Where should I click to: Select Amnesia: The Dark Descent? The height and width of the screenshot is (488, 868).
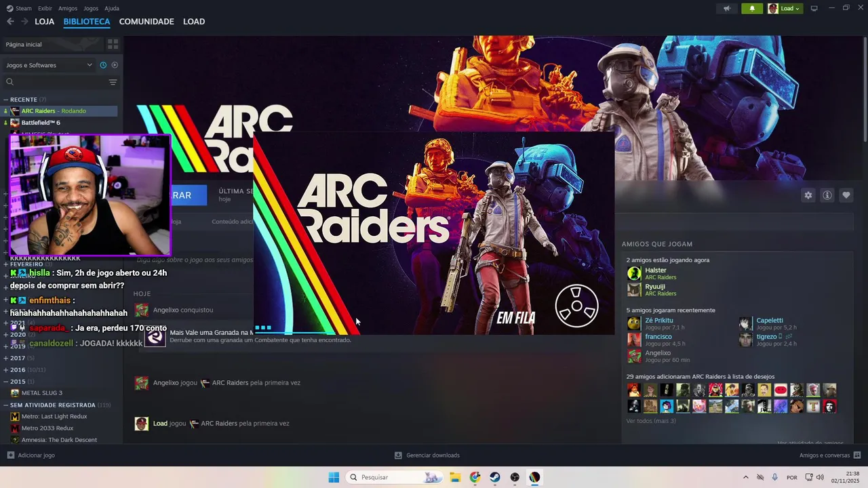(60, 440)
